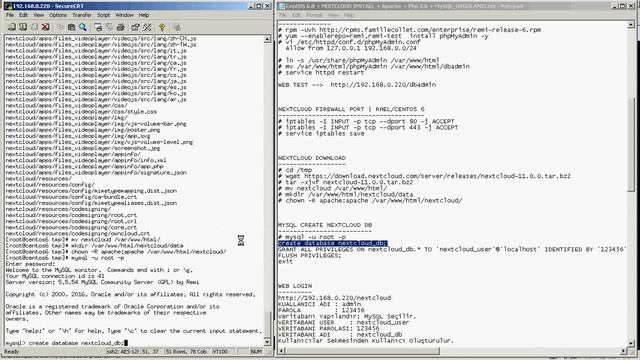Open the Notepad Format menu

click(314, 15)
